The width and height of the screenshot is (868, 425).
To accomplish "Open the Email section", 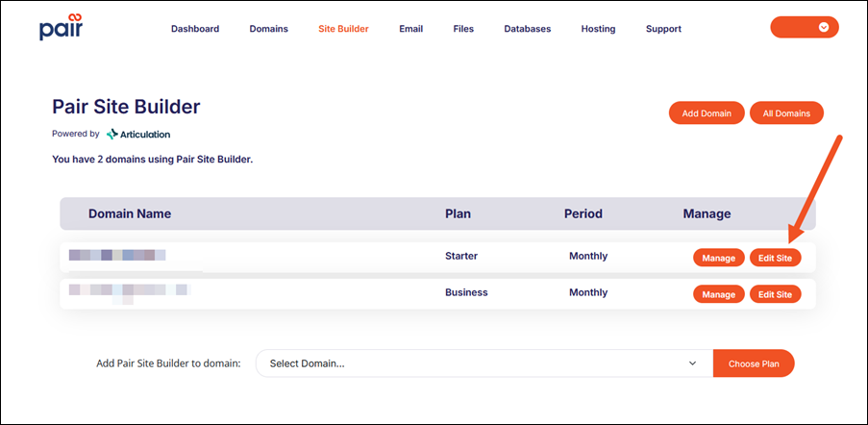I will (410, 29).
